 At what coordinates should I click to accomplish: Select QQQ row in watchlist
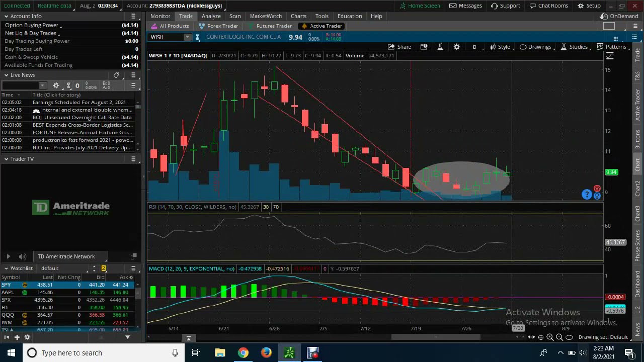(x=68, y=315)
